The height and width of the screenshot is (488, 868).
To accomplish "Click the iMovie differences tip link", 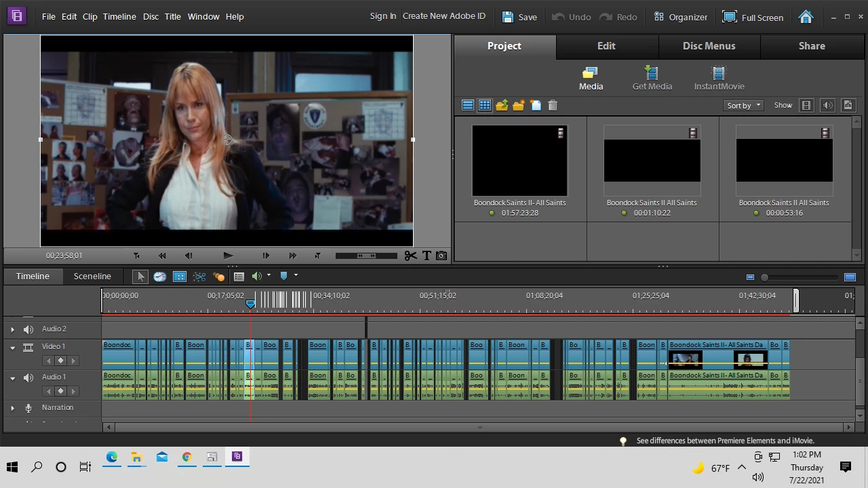I will (725, 441).
